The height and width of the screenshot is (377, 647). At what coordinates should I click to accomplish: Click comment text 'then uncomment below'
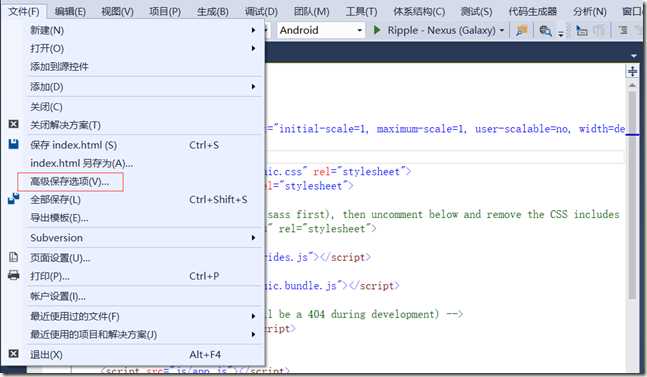(400, 214)
